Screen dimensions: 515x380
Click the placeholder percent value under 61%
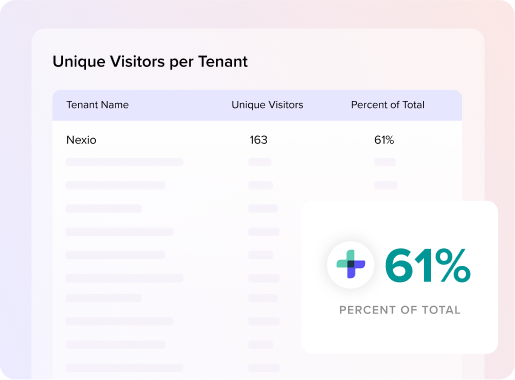385,162
